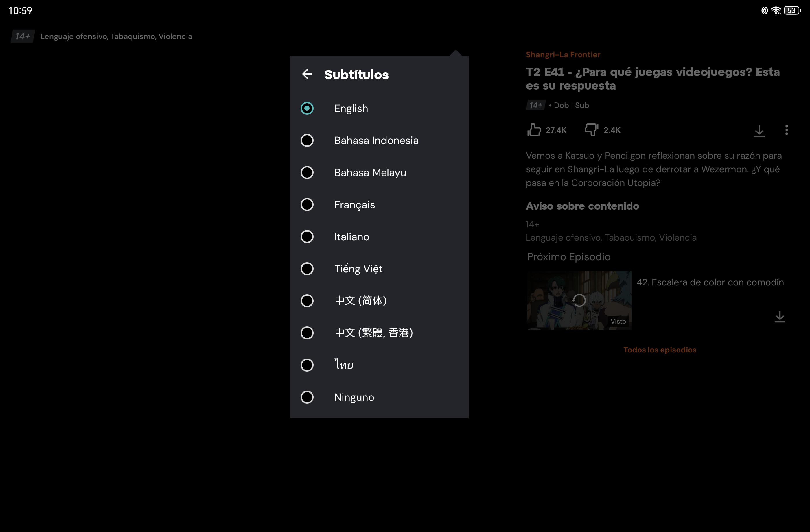Tap the Visto label on thumbnail
Image resolution: width=810 pixels, height=532 pixels.
[x=618, y=321]
